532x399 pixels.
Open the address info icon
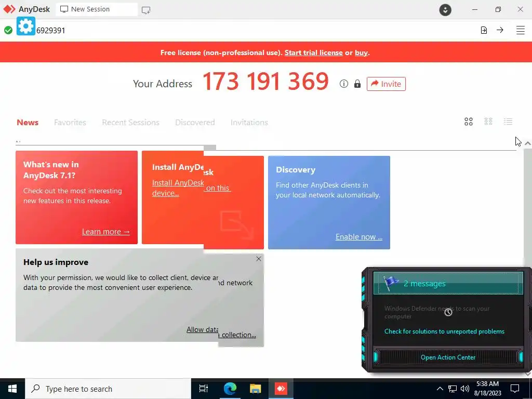(x=344, y=84)
